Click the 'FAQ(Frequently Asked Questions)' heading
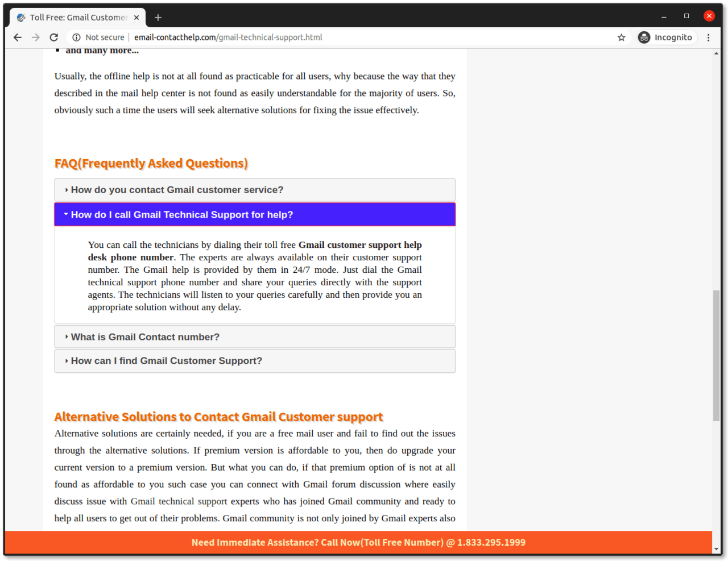The image size is (728, 561). coord(151,164)
